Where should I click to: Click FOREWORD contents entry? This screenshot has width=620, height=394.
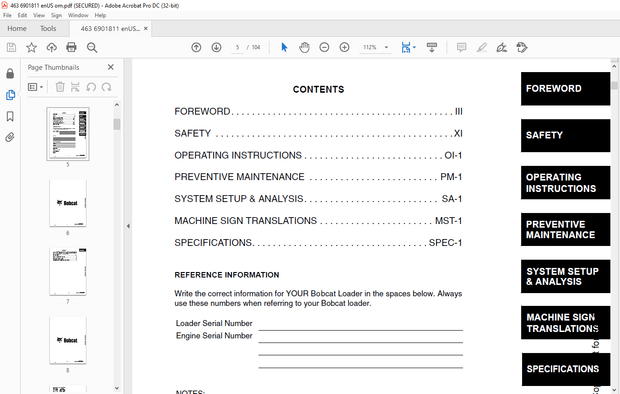(318, 112)
